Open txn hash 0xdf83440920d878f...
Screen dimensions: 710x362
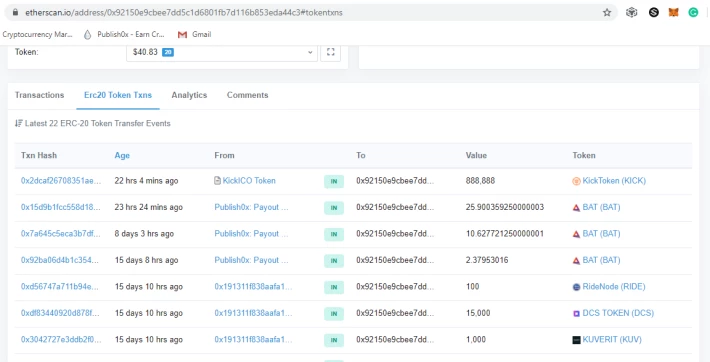pos(61,313)
